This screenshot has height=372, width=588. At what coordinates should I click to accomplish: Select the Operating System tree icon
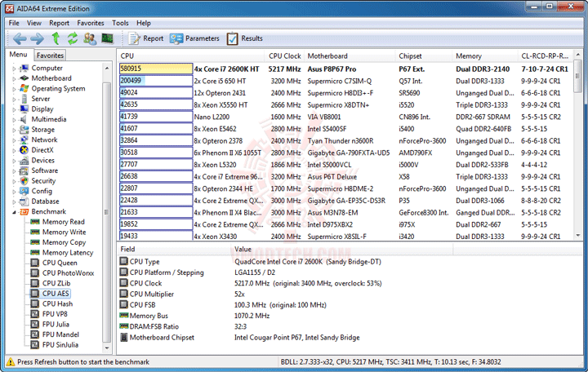pos(24,88)
